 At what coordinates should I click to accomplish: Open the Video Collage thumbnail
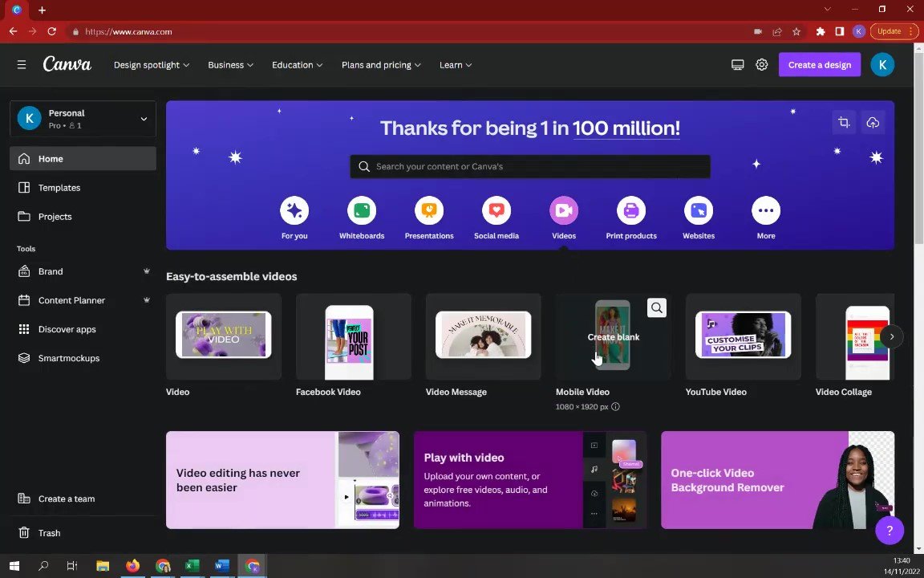[x=855, y=336]
